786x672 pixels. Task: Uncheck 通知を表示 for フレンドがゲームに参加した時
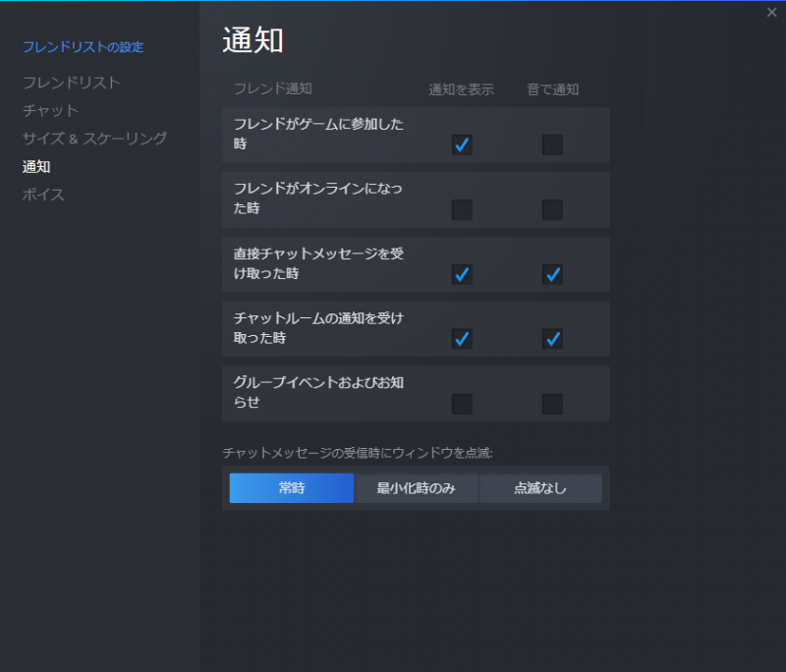(x=462, y=144)
